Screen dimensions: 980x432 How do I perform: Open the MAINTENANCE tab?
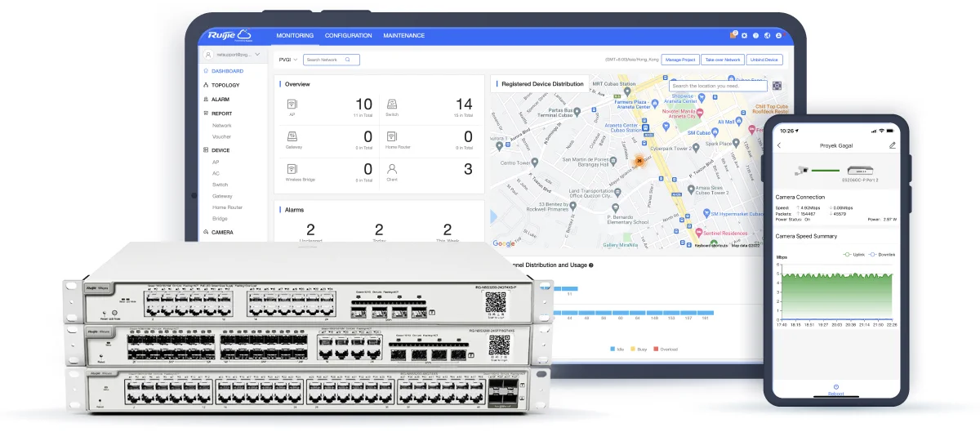[x=403, y=36]
